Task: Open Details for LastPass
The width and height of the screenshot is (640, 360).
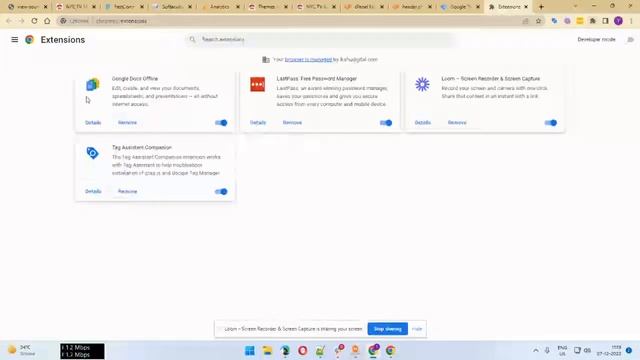Action: (x=258, y=122)
